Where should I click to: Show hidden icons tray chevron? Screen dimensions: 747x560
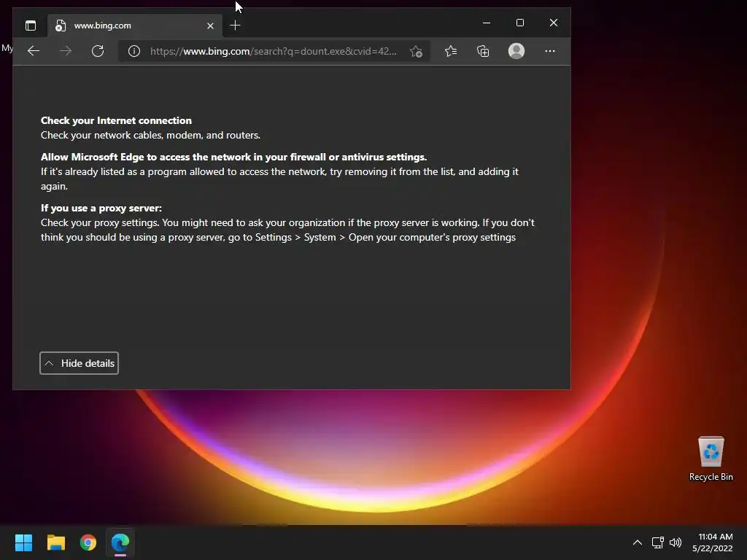click(638, 542)
